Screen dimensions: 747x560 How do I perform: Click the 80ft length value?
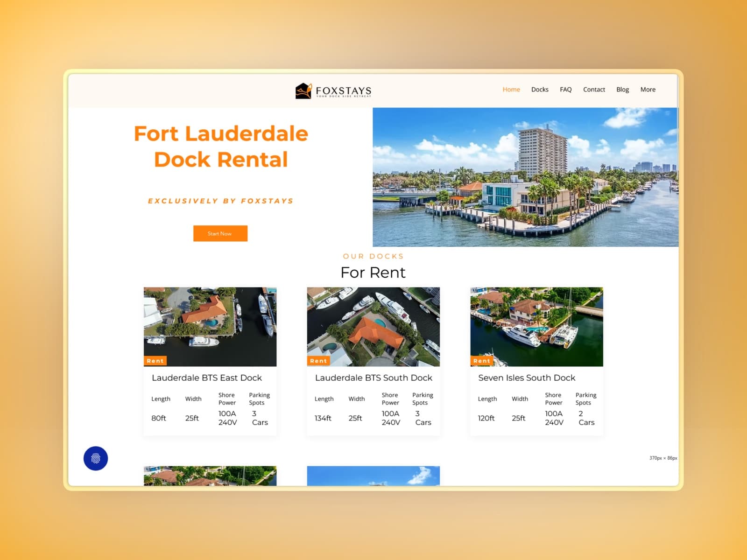159,418
